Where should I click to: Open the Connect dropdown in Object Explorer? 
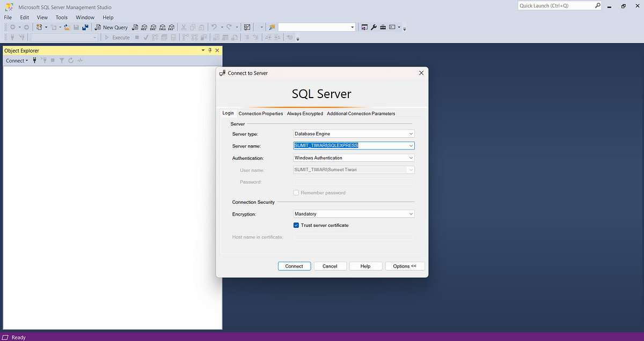point(17,61)
